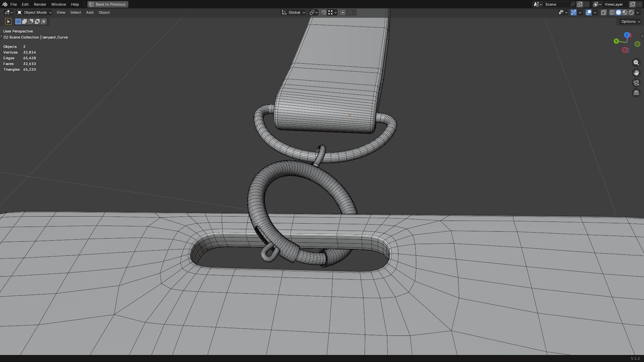Click the Select Box tool icon
Viewport: 644px width, 362px height.
pyautogui.click(x=8, y=21)
